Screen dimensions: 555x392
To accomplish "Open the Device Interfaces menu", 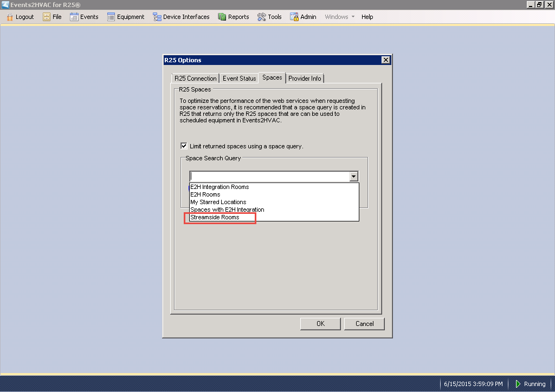I will pyautogui.click(x=181, y=17).
